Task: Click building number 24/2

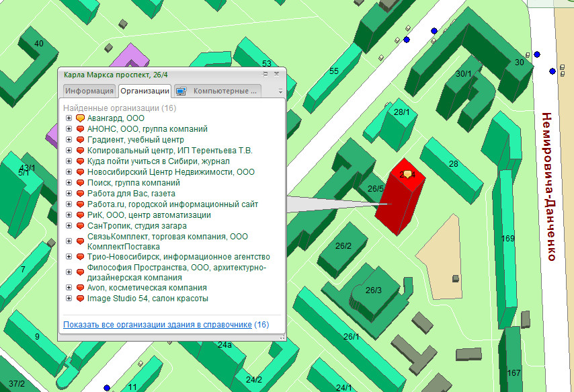Action: coord(254,379)
